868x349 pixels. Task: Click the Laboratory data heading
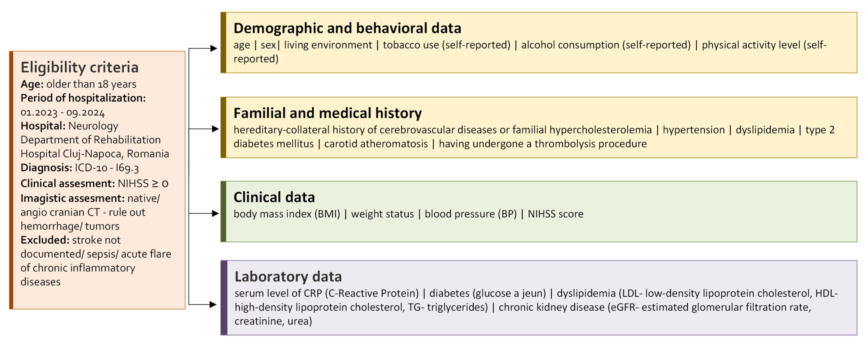[288, 277]
